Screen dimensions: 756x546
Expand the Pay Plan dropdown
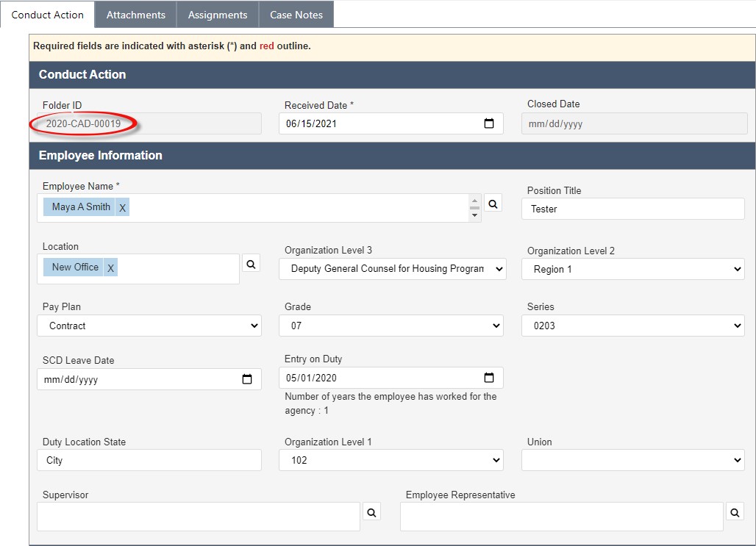coord(149,326)
